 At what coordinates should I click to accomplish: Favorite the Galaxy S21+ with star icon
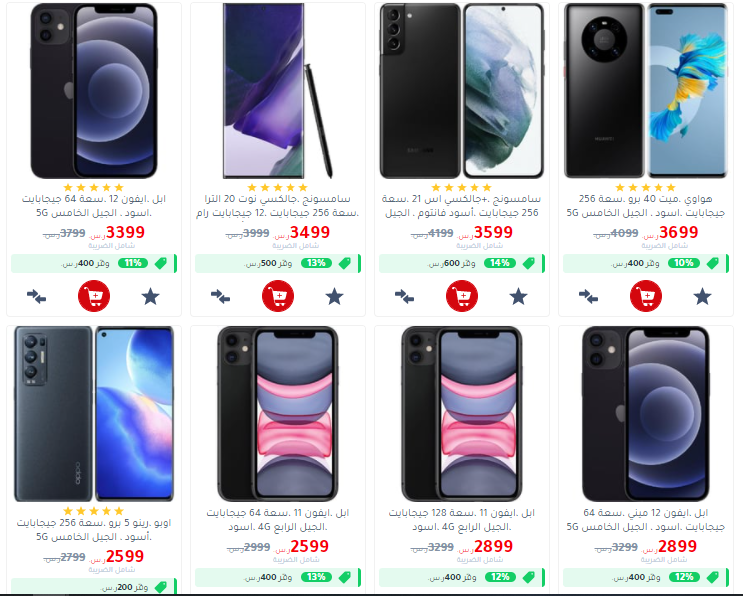point(518,297)
